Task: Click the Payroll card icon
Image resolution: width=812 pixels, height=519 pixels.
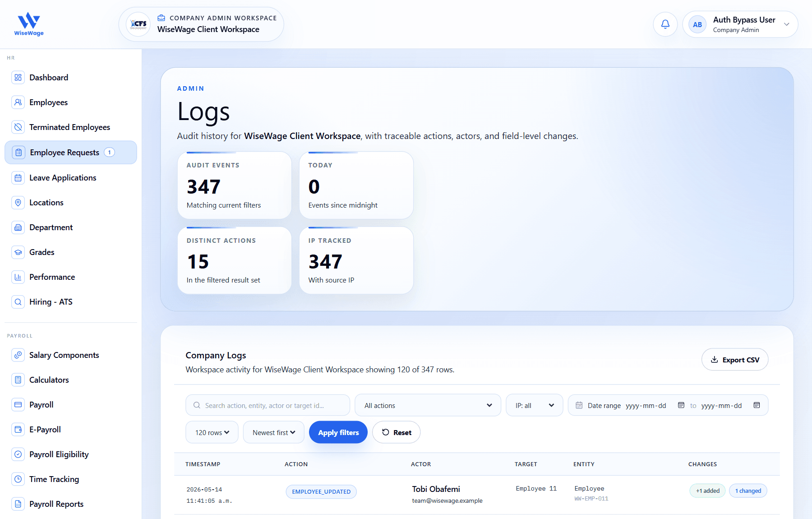Action: (18, 405)
